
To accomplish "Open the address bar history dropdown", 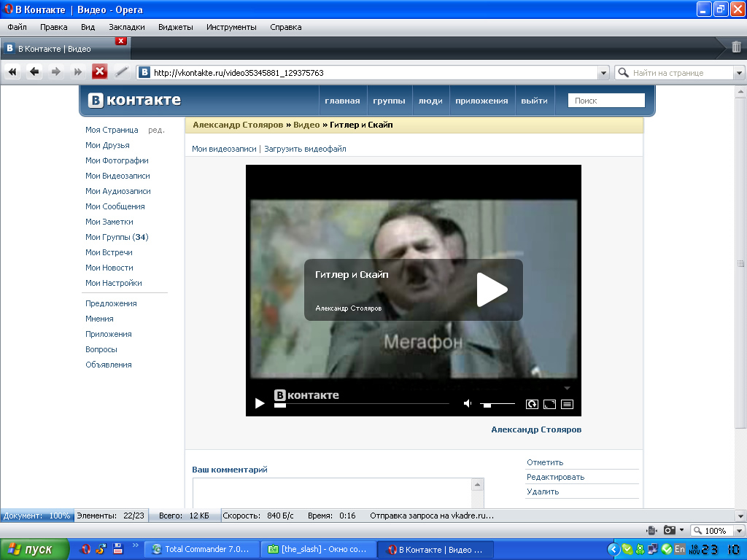I will pos(603,73).
